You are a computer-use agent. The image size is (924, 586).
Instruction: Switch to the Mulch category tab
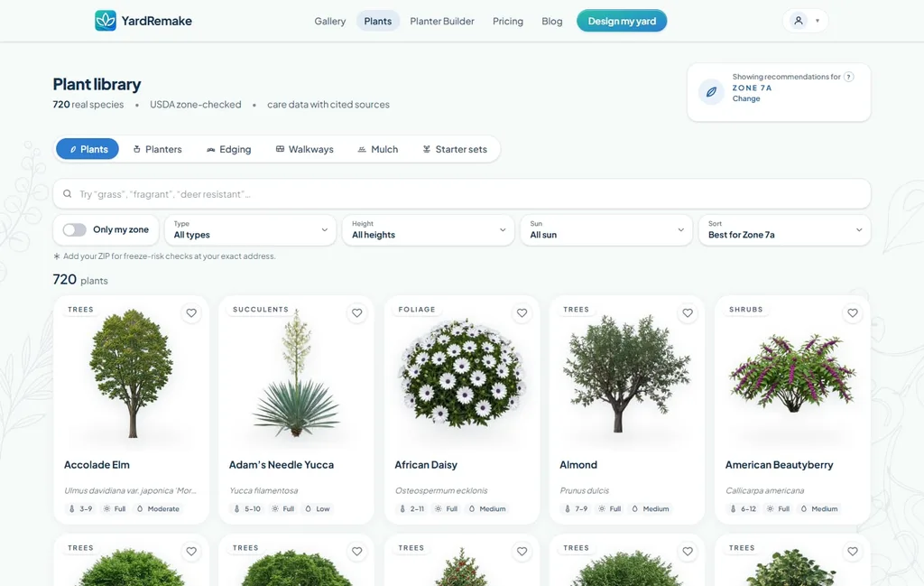click(x=378, y=149)
